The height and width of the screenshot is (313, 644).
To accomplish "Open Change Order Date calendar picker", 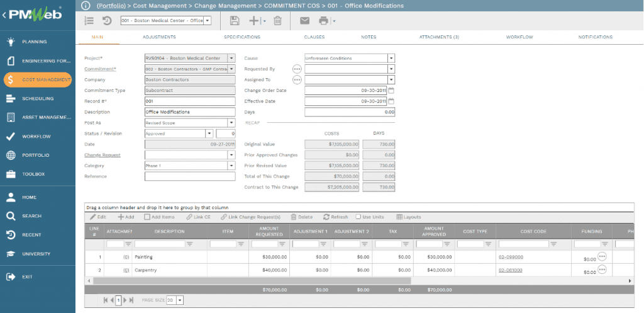I will [391, 91].
